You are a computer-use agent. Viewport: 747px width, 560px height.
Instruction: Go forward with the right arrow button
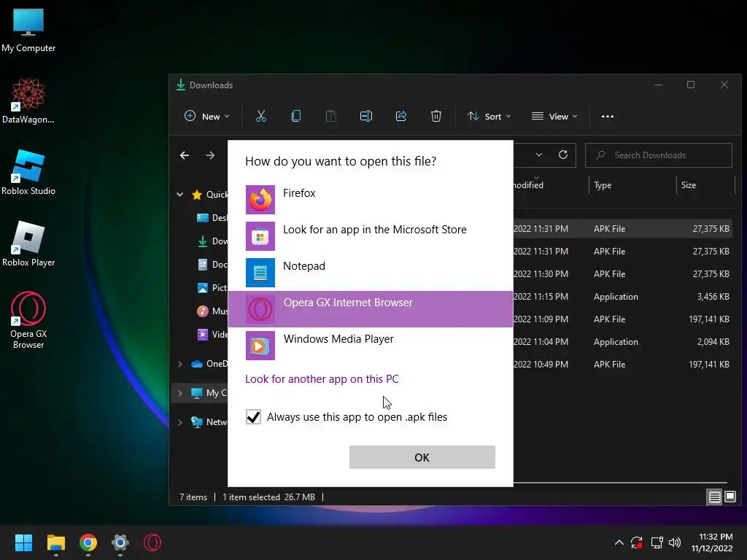pos(210,155)
